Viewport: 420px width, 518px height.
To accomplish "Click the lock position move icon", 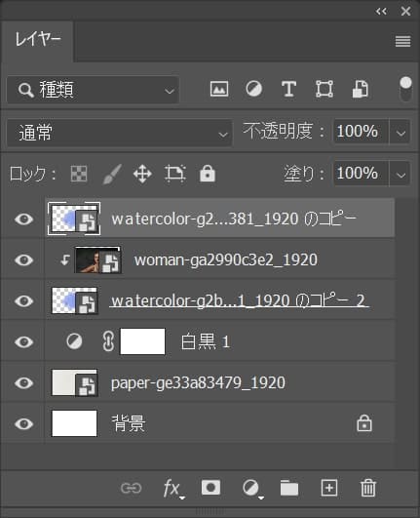I will 142,174.
